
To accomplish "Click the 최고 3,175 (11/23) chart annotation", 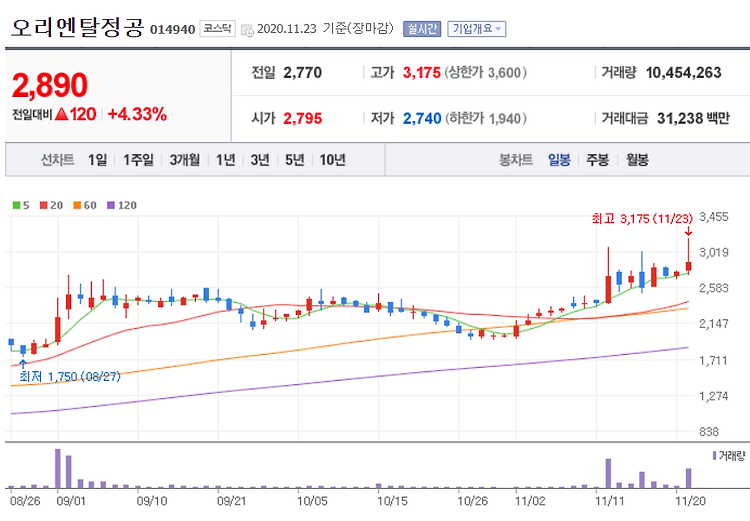I will [642, 219].
